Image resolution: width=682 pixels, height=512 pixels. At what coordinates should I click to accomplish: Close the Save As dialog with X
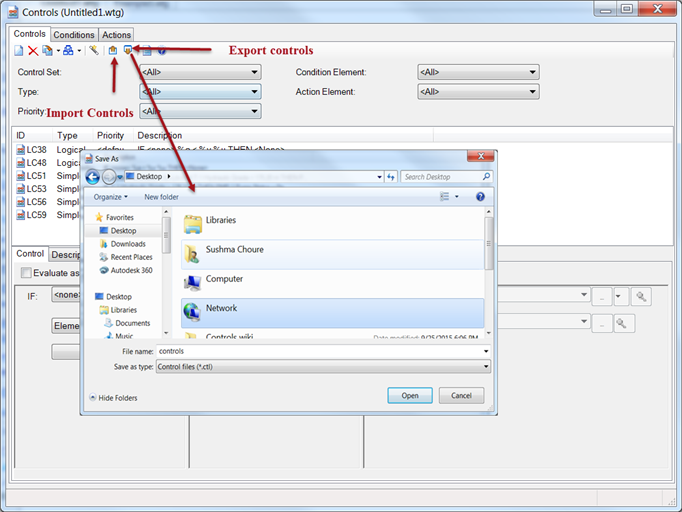481,156
